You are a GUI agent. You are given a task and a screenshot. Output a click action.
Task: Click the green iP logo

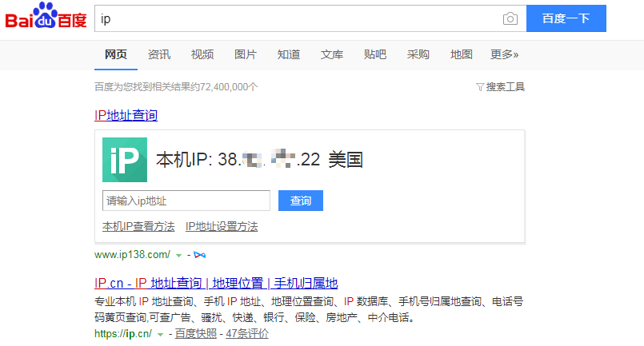(x=124, y=160)
